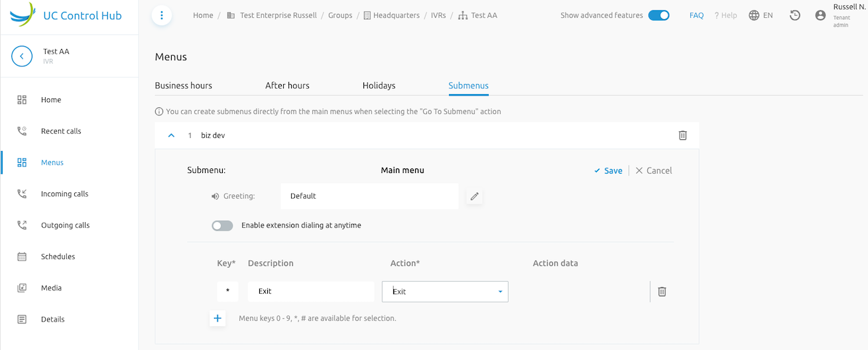Screen dimensions: 868x350
Task: Open Schedules in the sidebar
Action: 58,257
